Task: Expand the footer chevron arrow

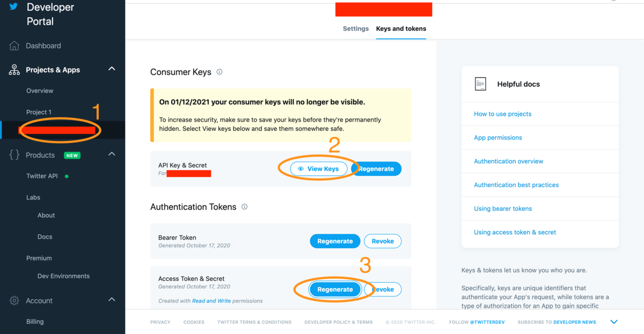Action: coord(614,322)
